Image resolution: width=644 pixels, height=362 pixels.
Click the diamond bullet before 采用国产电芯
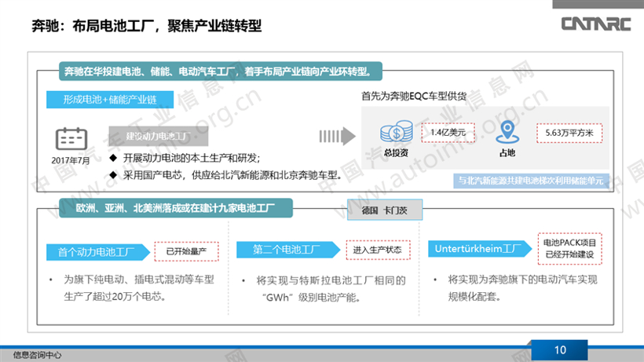[113, 174]
